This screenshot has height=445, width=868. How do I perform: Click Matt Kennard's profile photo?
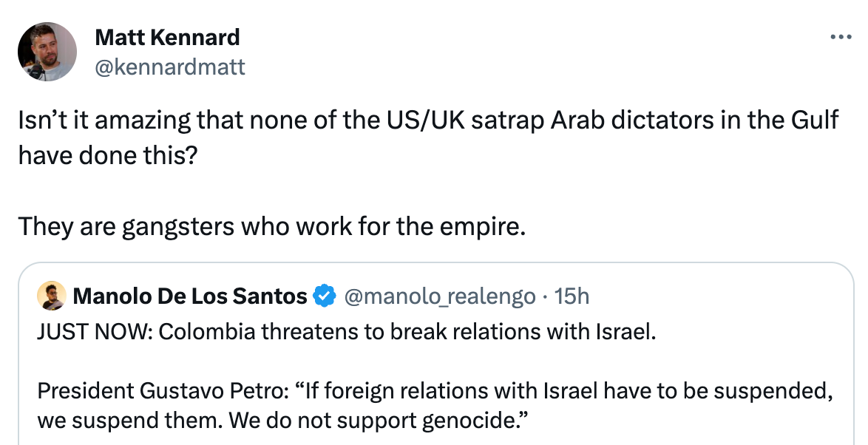point(47,51)
